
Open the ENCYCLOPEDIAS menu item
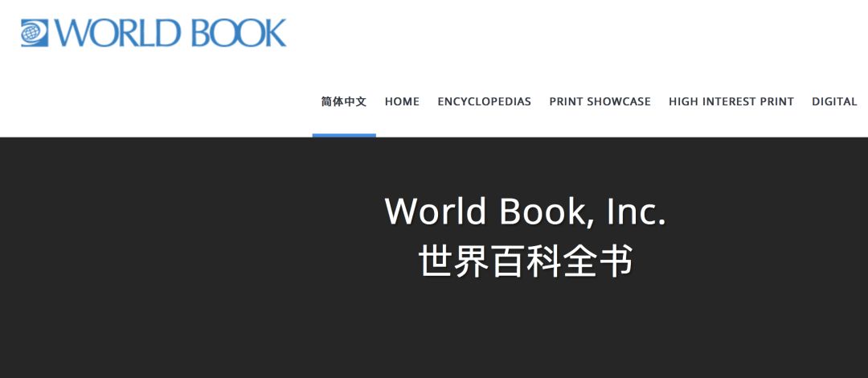(x=485, y=101)
